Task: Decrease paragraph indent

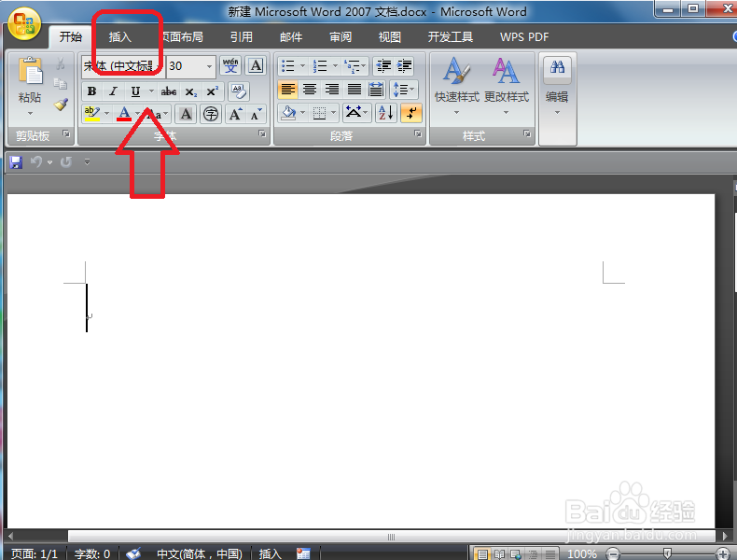Action: click(x=383, y=66)
